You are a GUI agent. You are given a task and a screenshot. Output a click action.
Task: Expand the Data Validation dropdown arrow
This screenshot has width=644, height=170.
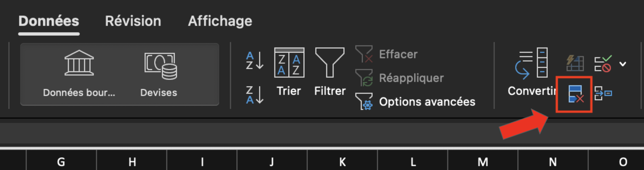coord(623,64)
